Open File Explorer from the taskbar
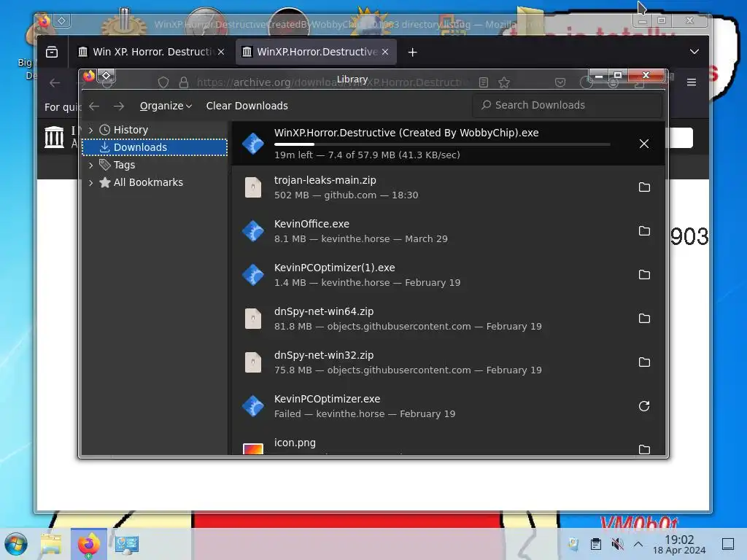Viewport: 747px width, 560px height. tap(51, 544)
